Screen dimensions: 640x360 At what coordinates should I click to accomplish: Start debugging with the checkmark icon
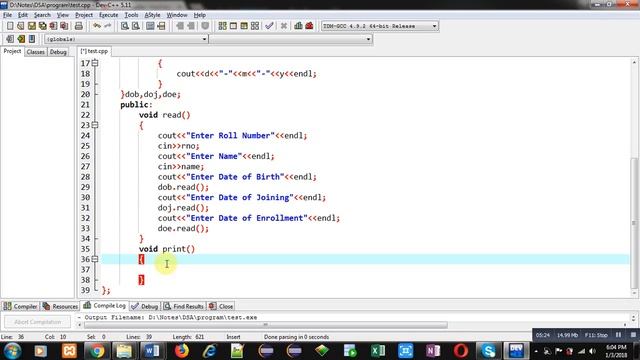pos(269,26)
